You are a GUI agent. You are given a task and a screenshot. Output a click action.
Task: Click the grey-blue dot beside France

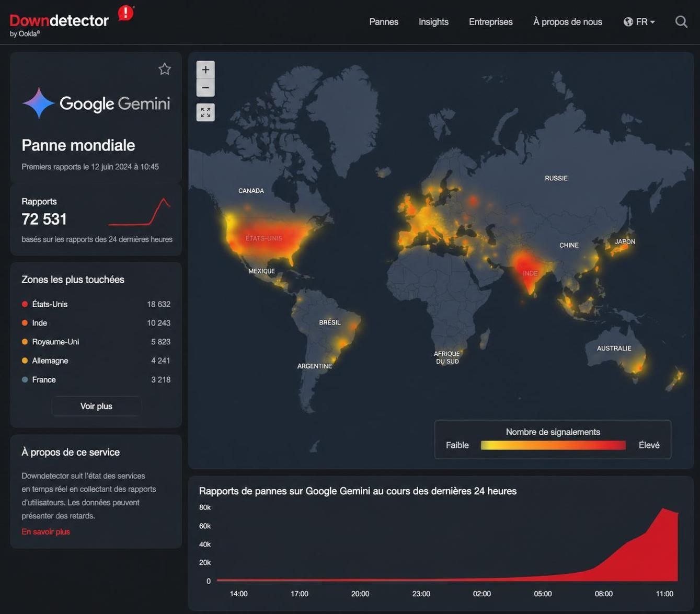pyautogui.click(x=25, y=379)
